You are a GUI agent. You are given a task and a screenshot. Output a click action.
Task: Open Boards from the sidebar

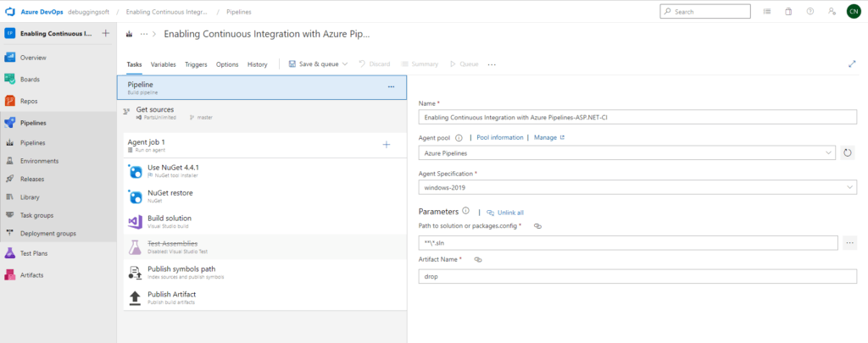point(30,79)
